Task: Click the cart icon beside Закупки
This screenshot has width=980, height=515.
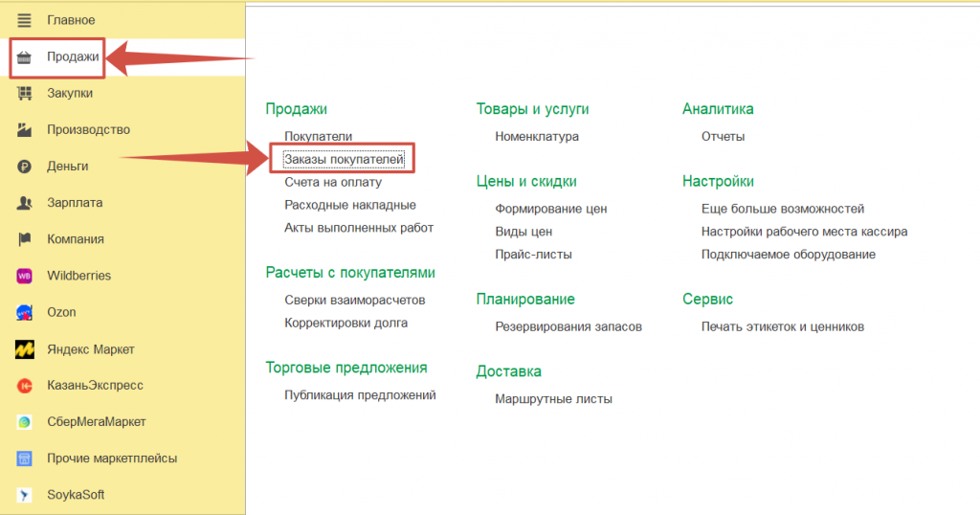Action: click(25, 94)
